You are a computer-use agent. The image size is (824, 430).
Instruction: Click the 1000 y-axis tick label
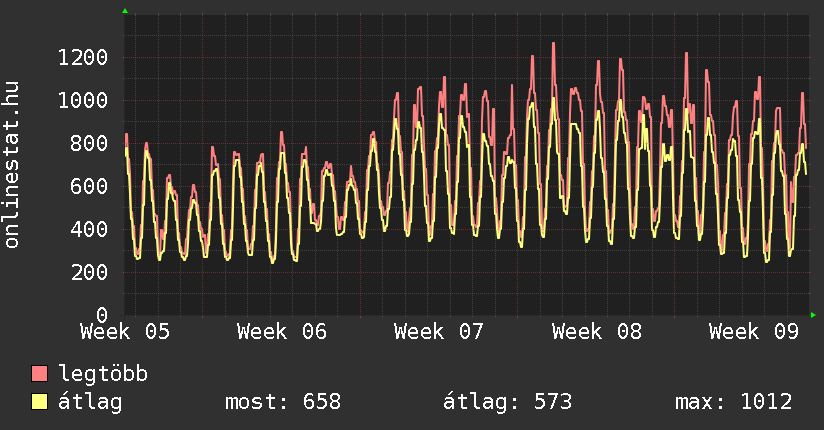82,100
